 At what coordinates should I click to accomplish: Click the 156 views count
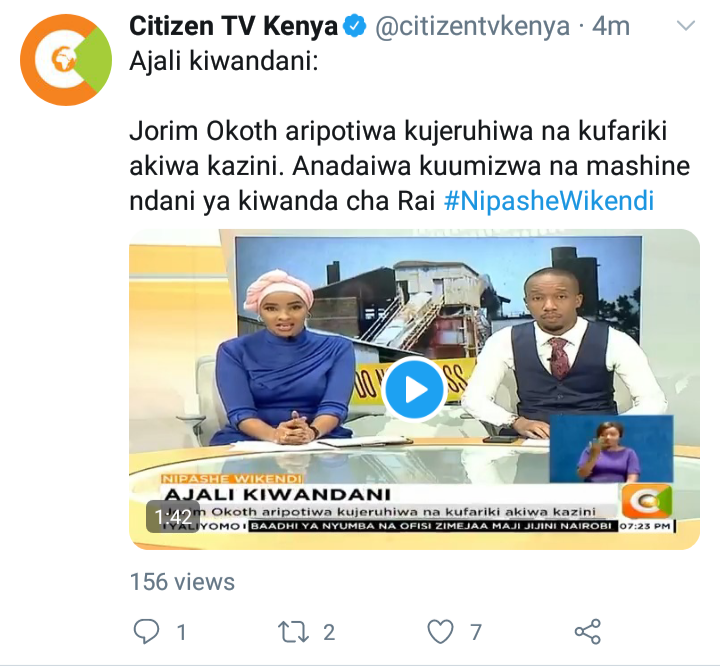(x=182, y=582)
